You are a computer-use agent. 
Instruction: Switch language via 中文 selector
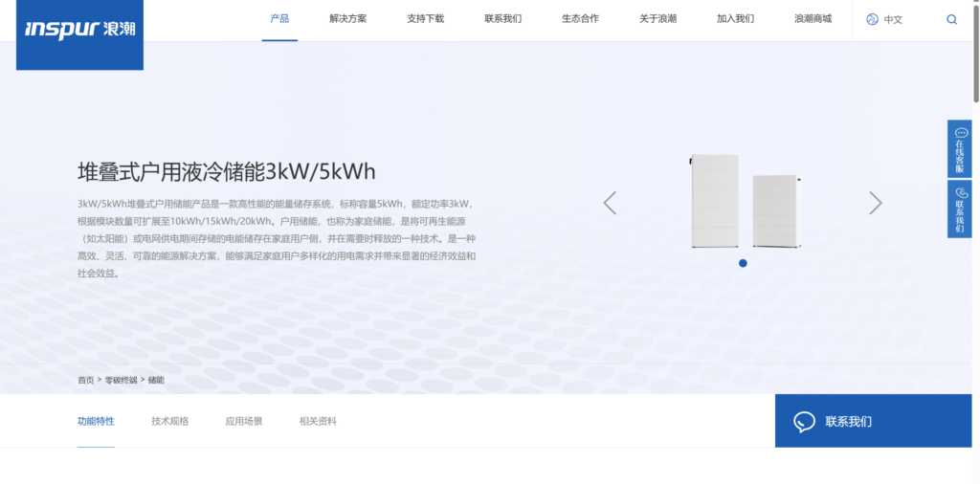pos(893,19)
